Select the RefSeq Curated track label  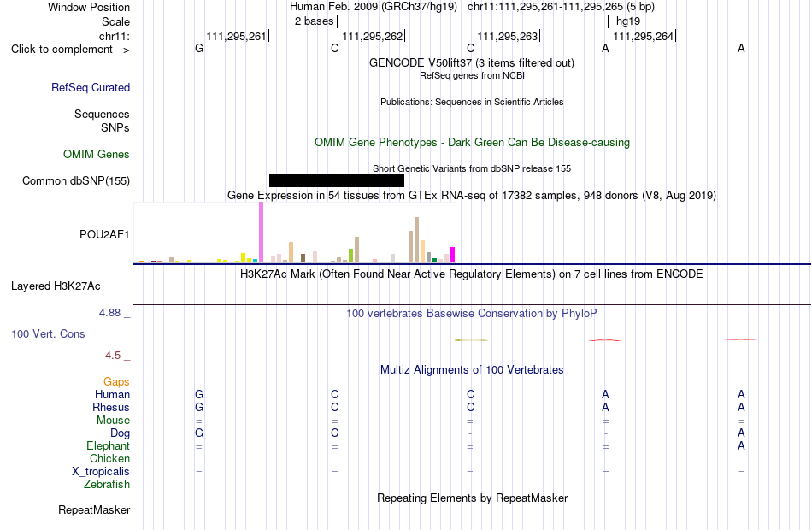tap(91, 87)
